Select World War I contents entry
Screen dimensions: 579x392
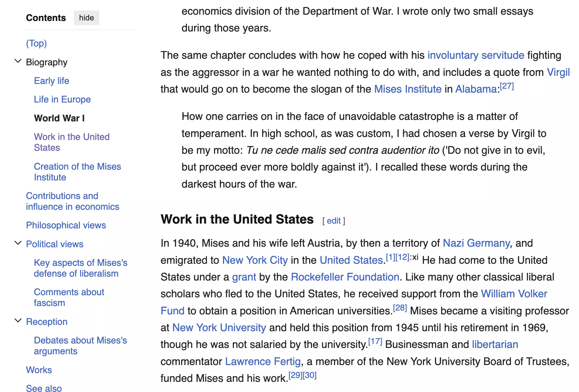coord(59,118)
